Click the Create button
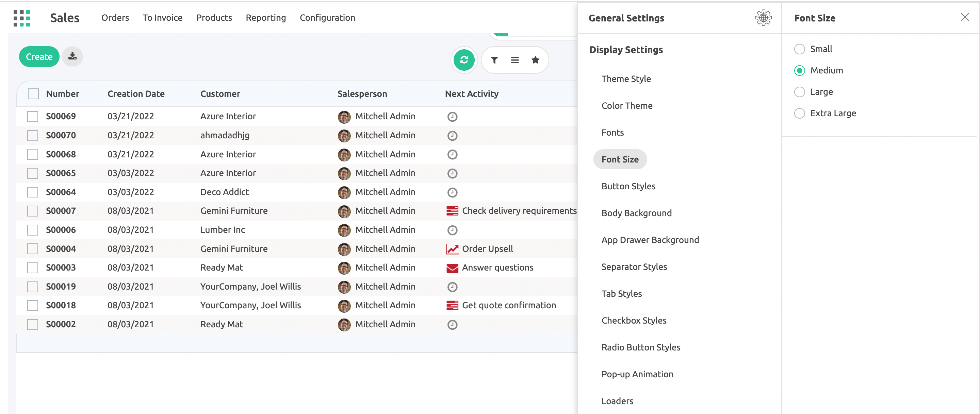The image size is (980, 414). coord(39,57)
